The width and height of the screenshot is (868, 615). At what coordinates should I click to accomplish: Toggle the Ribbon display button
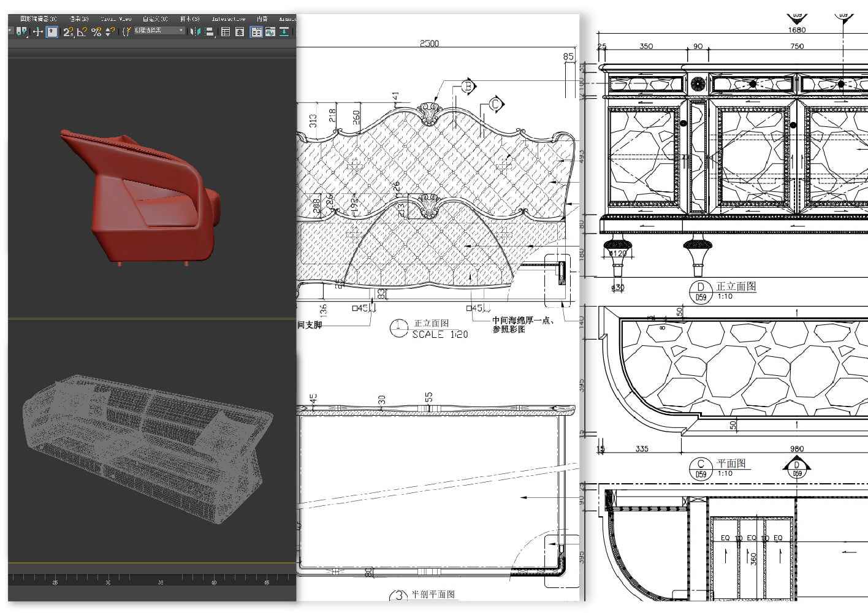click(x=256, y=32)
